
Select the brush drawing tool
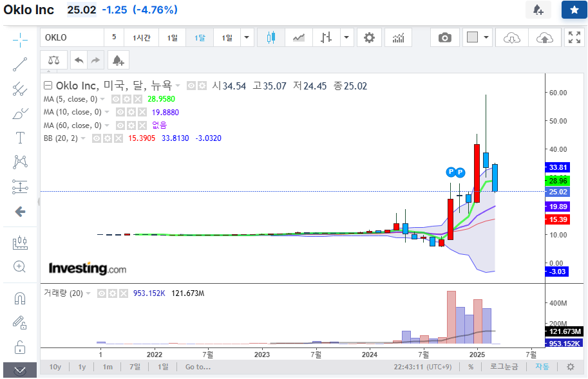(20, 113)
